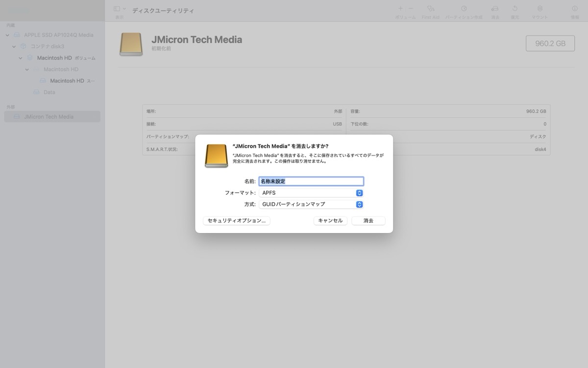Image resolution: width=588 pixels, height=368 pixels.
Task: Remove a volume with the minus icon
Action: (411, 9)
